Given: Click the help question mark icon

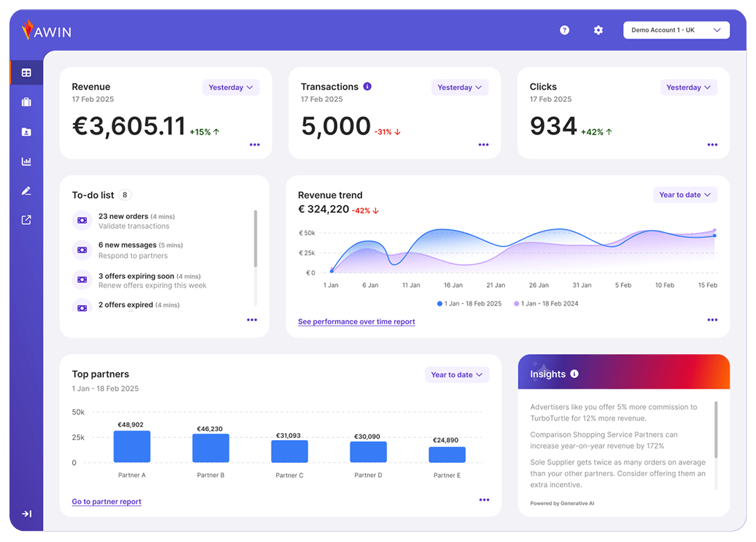Looking at the screenshot, I should tap(565, 30).
